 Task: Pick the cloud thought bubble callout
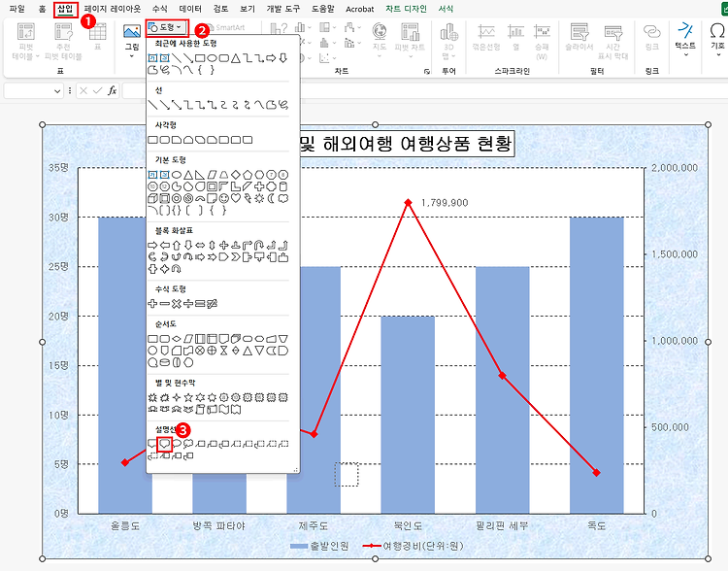coord(188,444)
